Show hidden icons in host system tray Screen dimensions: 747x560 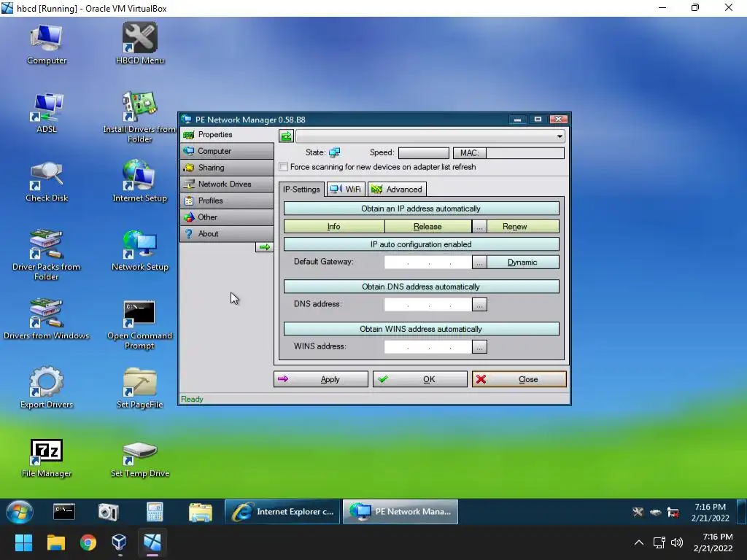click(639, 542)
